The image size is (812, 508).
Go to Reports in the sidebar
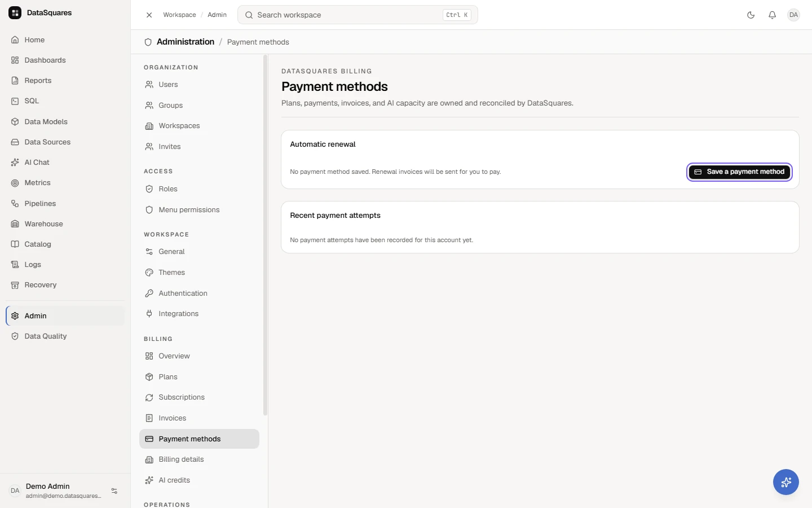click(65, 81)
